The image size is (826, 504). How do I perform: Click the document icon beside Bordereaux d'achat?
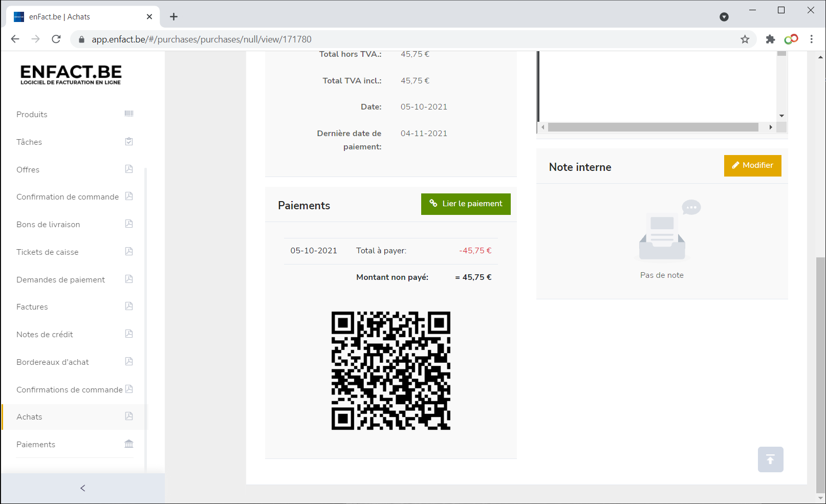click(129, 361)
